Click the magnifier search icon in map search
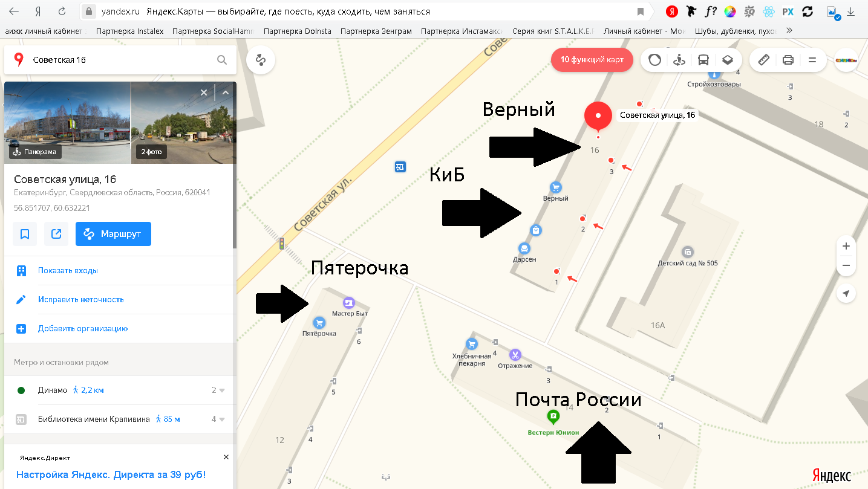The height and width of the screenshot is (489, 868). tap(222, 60)
